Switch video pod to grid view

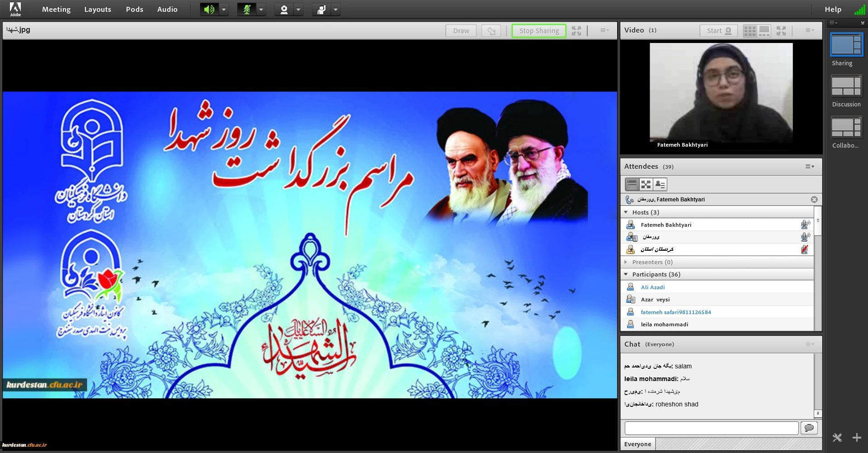pos(750,31)
